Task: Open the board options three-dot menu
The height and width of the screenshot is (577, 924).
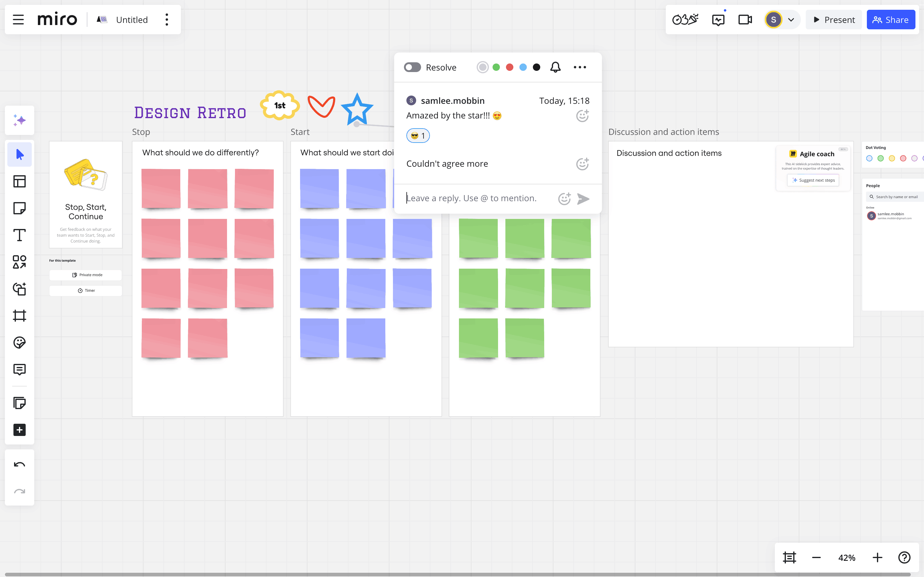Action: (x=167, y=20)
